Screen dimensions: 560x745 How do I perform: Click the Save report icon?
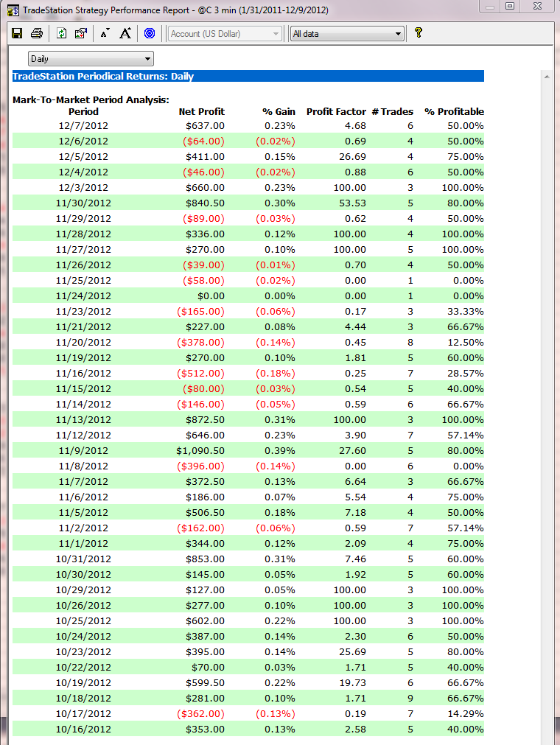(x=17, y=33)
